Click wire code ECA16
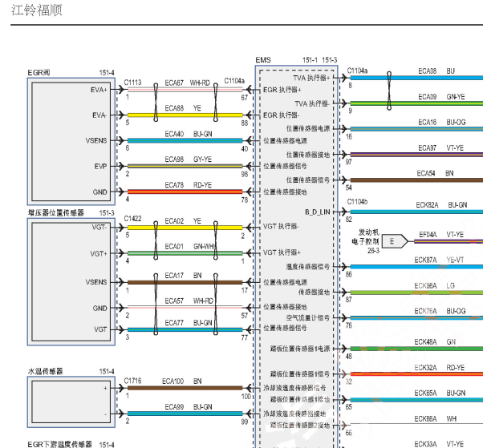The image size is (483, 448). [428, 123]
